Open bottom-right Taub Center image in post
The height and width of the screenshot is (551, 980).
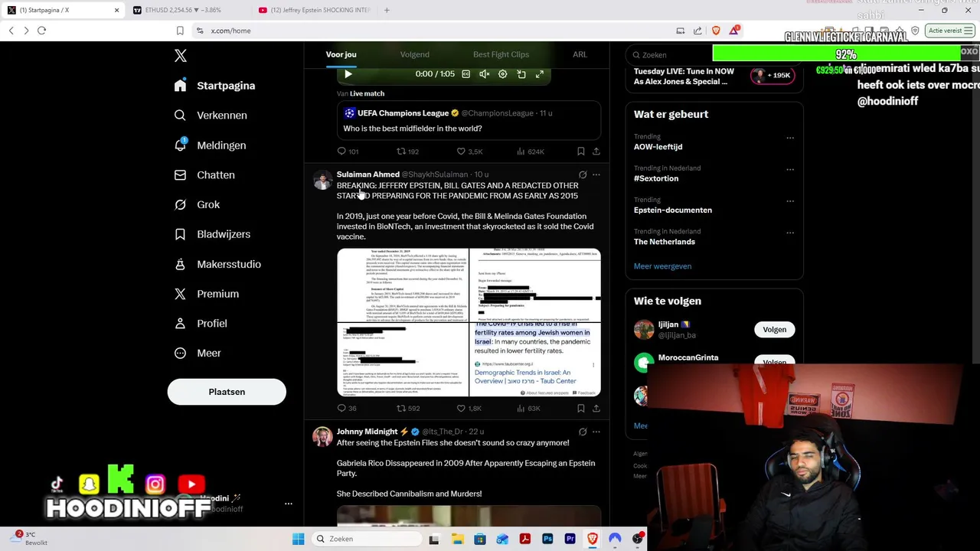535,360
